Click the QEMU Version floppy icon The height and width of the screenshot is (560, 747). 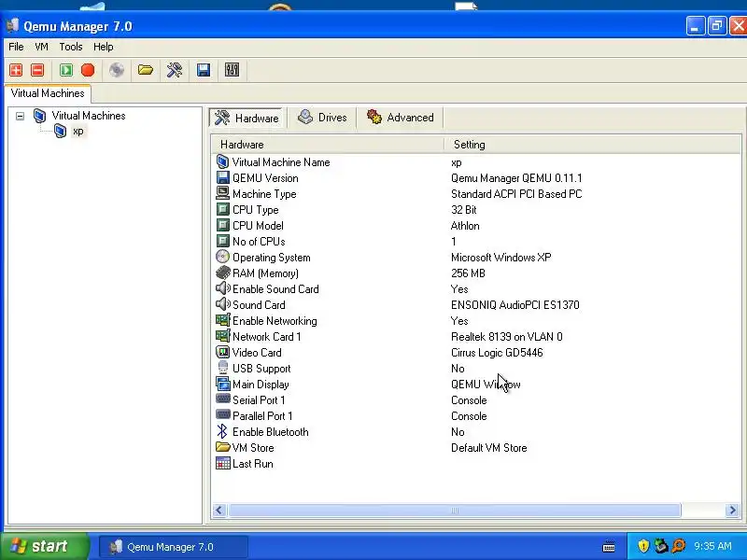[x=222, y=177]
